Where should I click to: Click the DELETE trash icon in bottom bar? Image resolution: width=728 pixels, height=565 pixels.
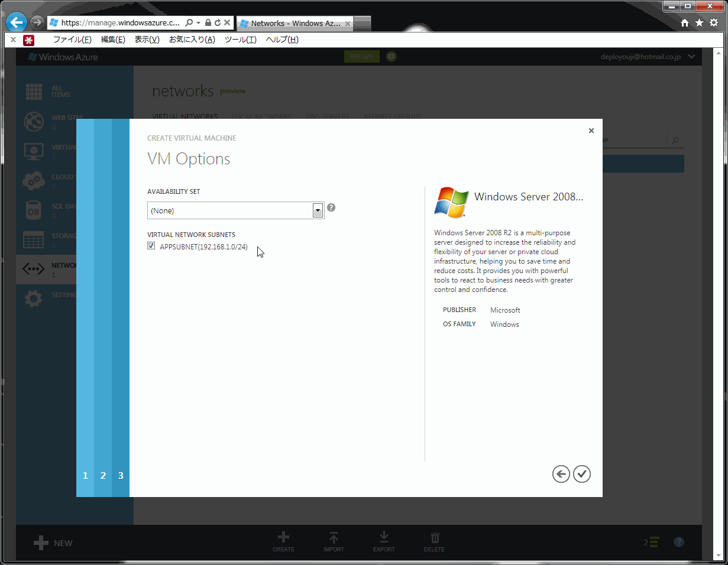point(435,537)
